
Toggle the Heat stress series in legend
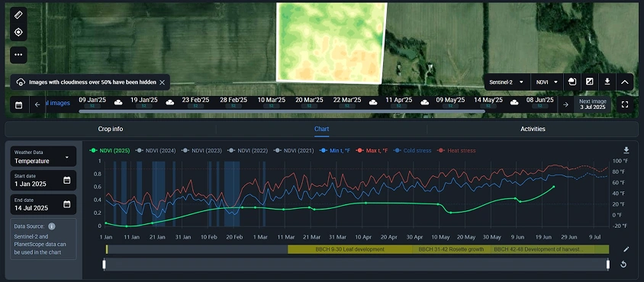click(x=456, y=151)
